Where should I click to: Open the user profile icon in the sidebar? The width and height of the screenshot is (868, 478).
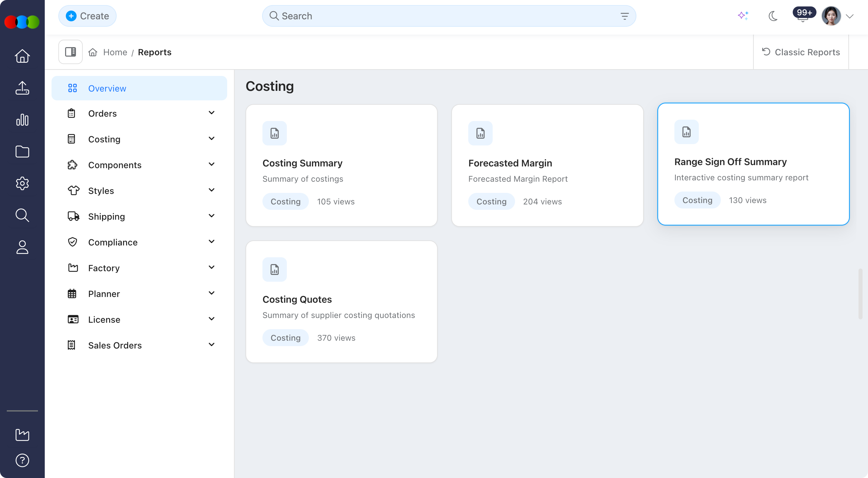pos(22,247)
